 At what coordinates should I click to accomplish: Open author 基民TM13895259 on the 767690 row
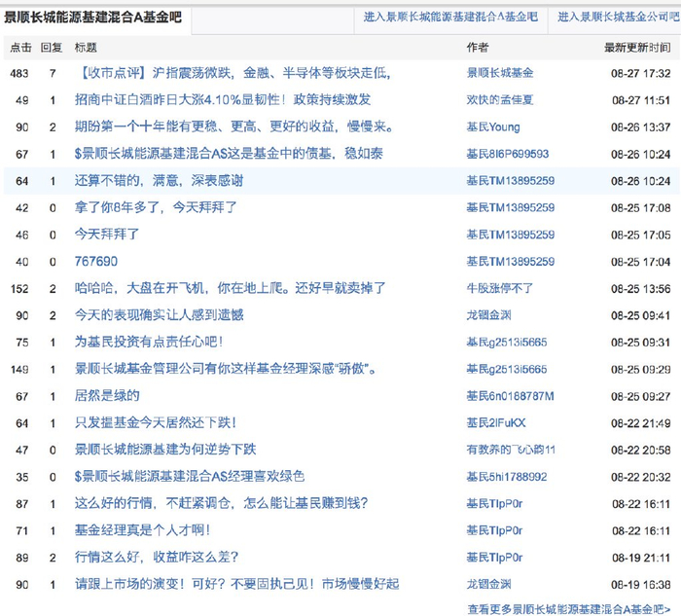[511, 262]
